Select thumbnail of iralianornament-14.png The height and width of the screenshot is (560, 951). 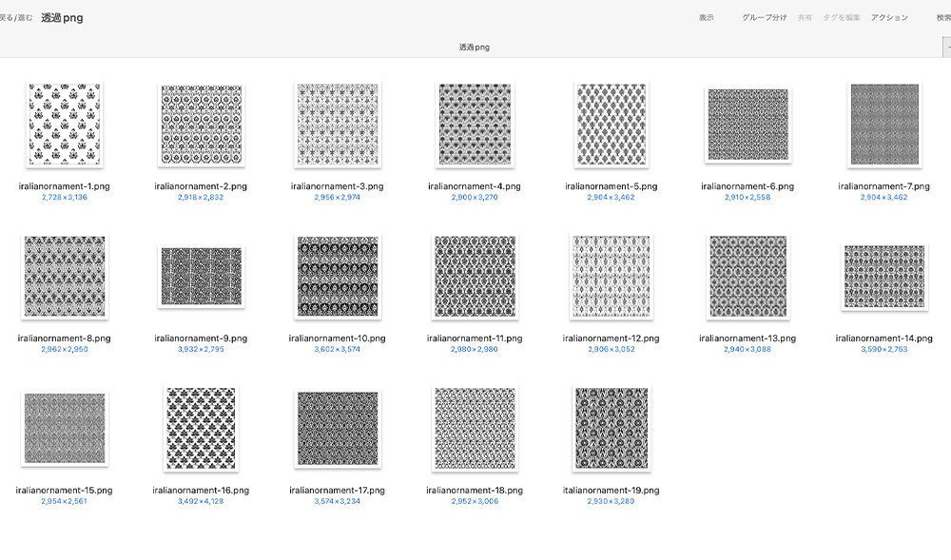pos(884,277)
